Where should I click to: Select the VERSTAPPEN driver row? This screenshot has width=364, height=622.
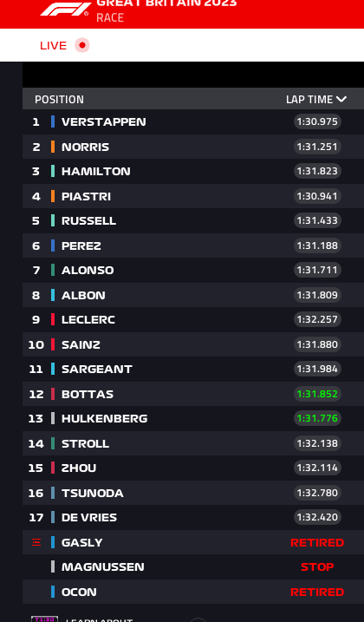click(x=193, y=121)
